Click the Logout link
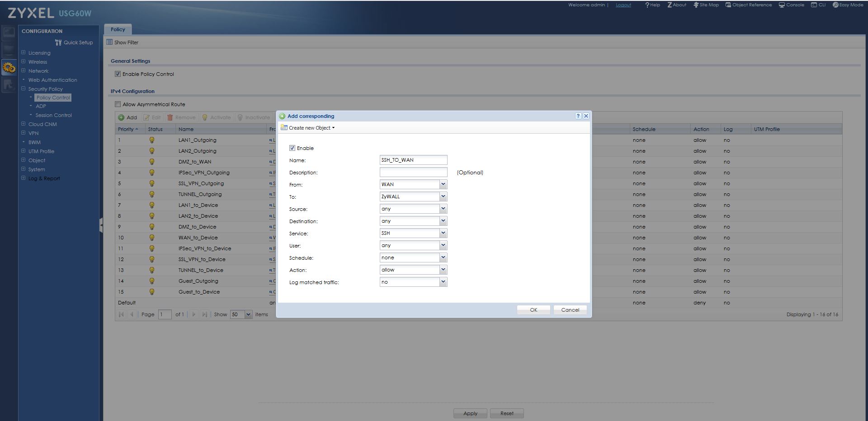The height and width of the screenshot is (421, 868). click(623, 5)
